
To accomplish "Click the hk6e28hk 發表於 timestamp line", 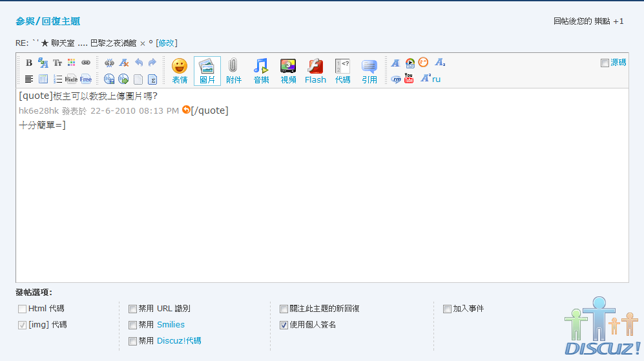I will (x=99, y=111).
